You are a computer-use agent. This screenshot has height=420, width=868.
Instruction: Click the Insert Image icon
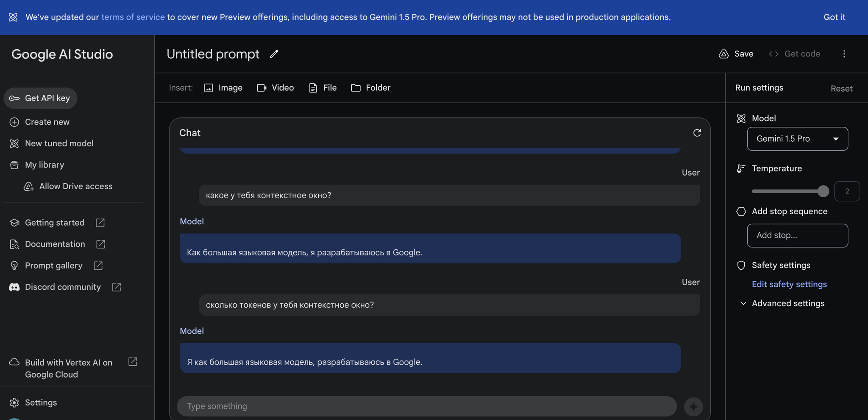[209, 88]
